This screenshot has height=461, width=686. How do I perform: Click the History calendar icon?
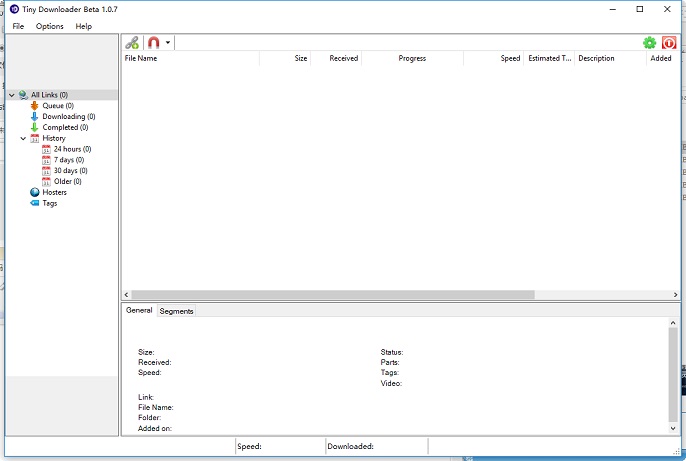(x=35, y=138)
